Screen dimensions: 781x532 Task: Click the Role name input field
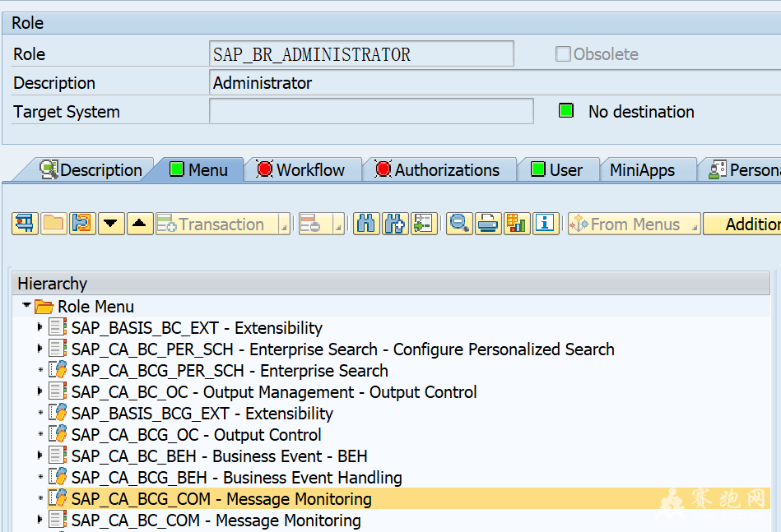pyautogui.click(x=361, y=53)
